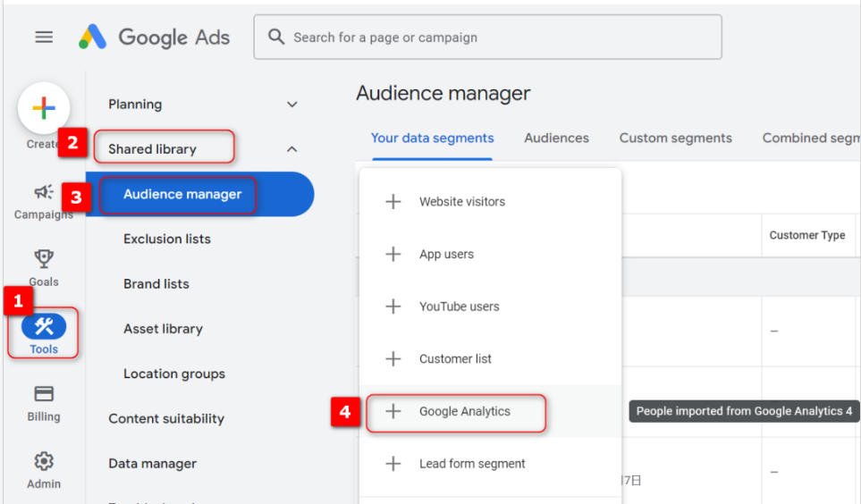Choose Website visitors from the segment menu
This screenshot has width=861, height=504.
[x=461, y=202]
